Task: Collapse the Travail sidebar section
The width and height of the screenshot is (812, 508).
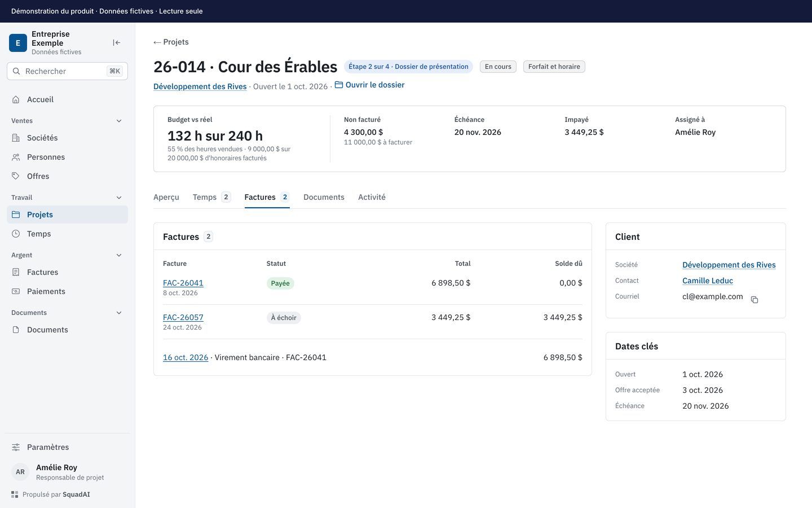Action: pyautogui.click(x=119, y=198)
